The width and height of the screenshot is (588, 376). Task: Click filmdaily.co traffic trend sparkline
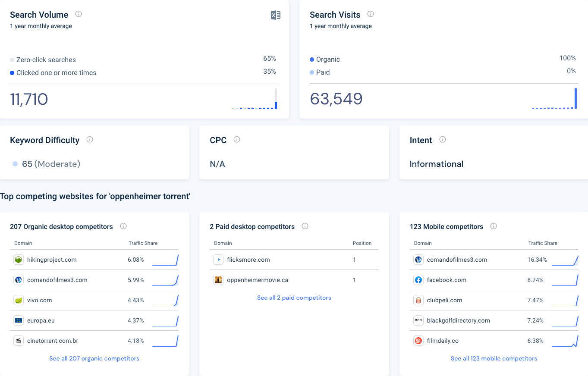(x=565, y=341)
